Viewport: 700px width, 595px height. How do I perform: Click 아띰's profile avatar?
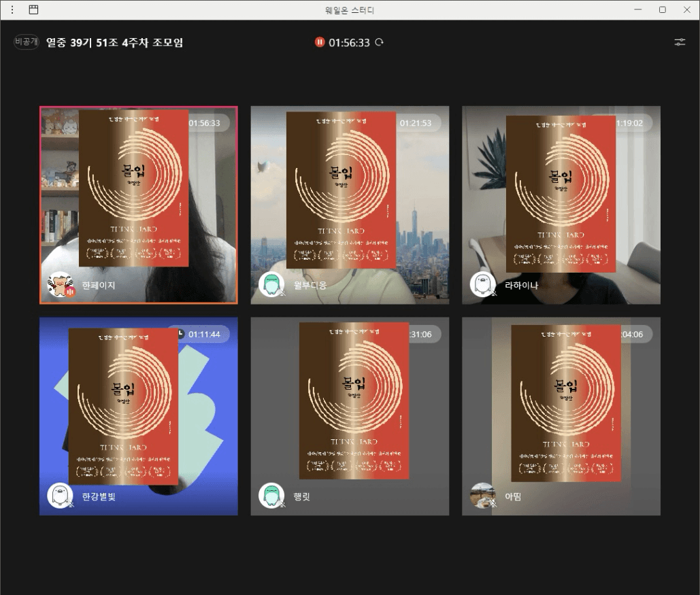coord(483,496)
